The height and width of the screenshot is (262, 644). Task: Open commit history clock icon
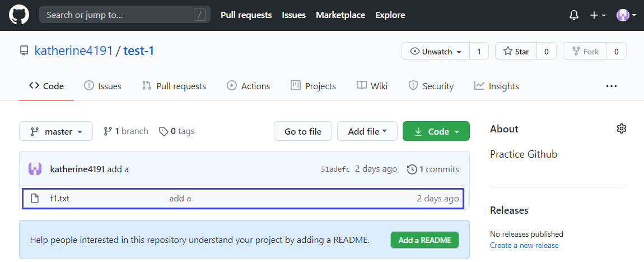pyautogui.click(x=412, y=169)
